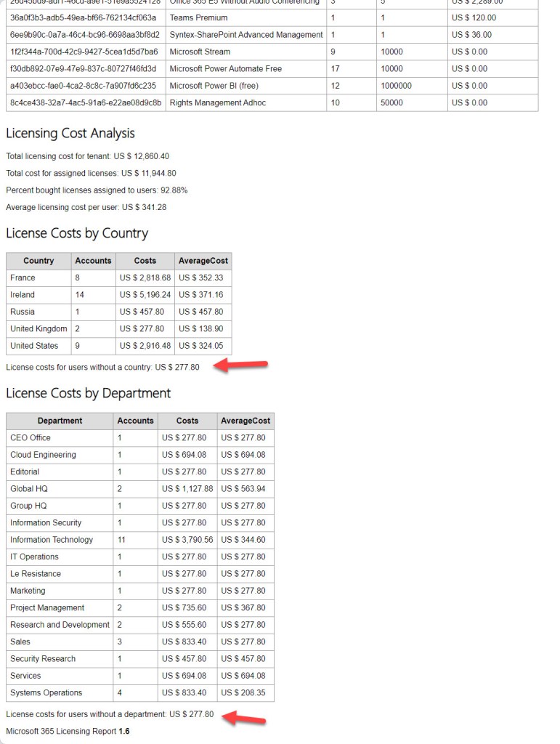560x744 pixels.
Task: Select the 'Project Management' department cell
Action: pos(60,608)
